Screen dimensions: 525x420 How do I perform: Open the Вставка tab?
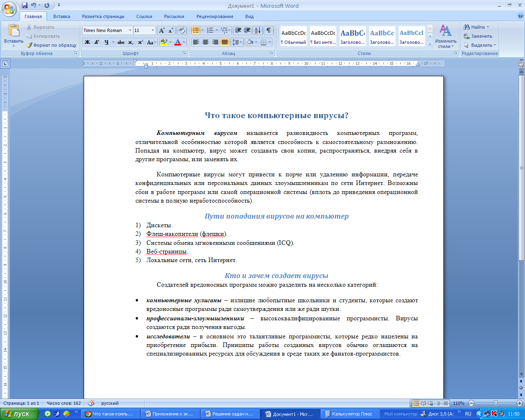(62, 16)
